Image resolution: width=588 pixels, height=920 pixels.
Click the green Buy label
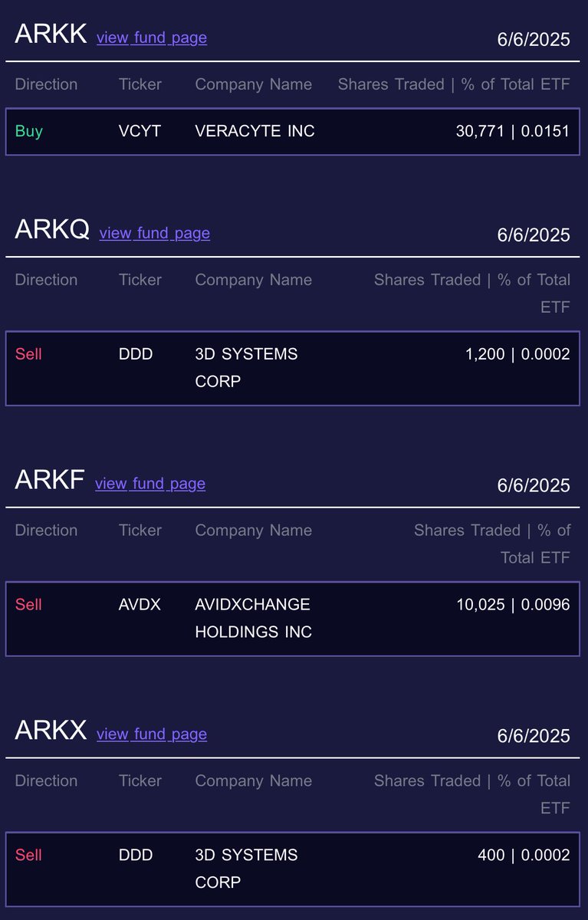pyautogui.click(x=29, y=131)
